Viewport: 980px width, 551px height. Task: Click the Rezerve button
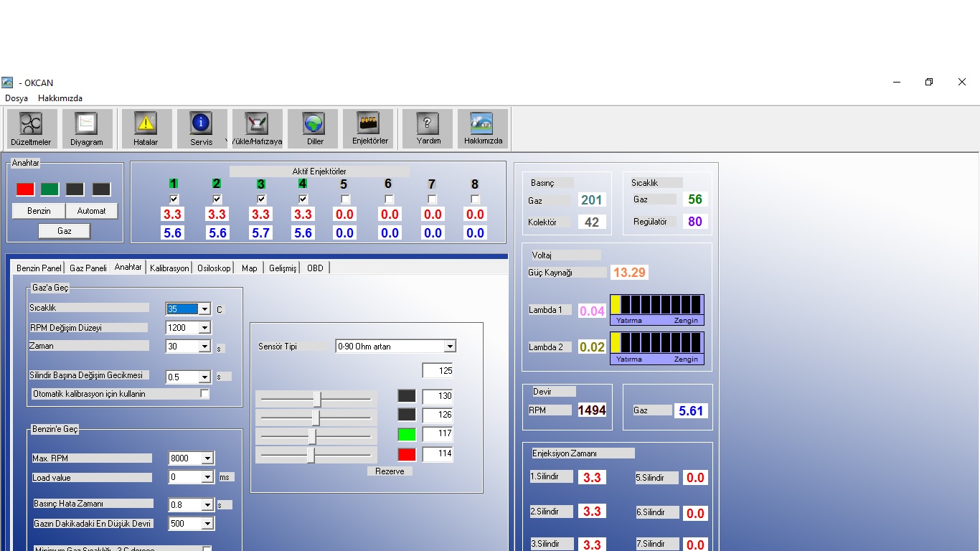coord(390,471)
